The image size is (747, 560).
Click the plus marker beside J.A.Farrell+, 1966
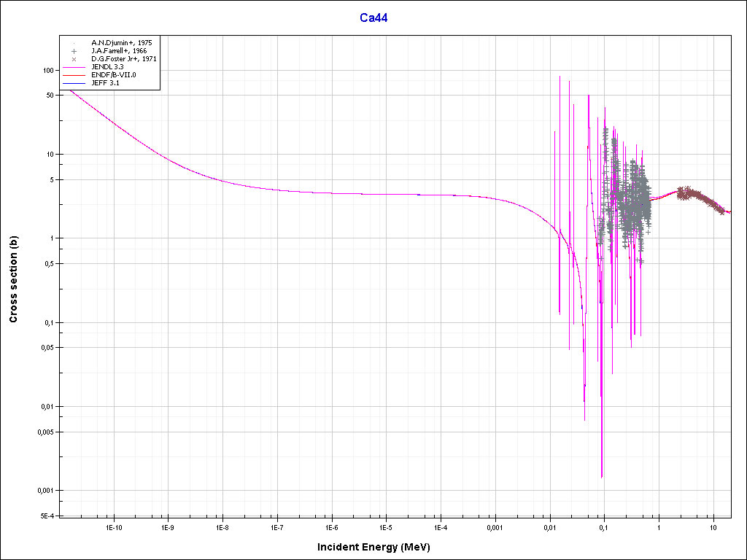(74, 51)
